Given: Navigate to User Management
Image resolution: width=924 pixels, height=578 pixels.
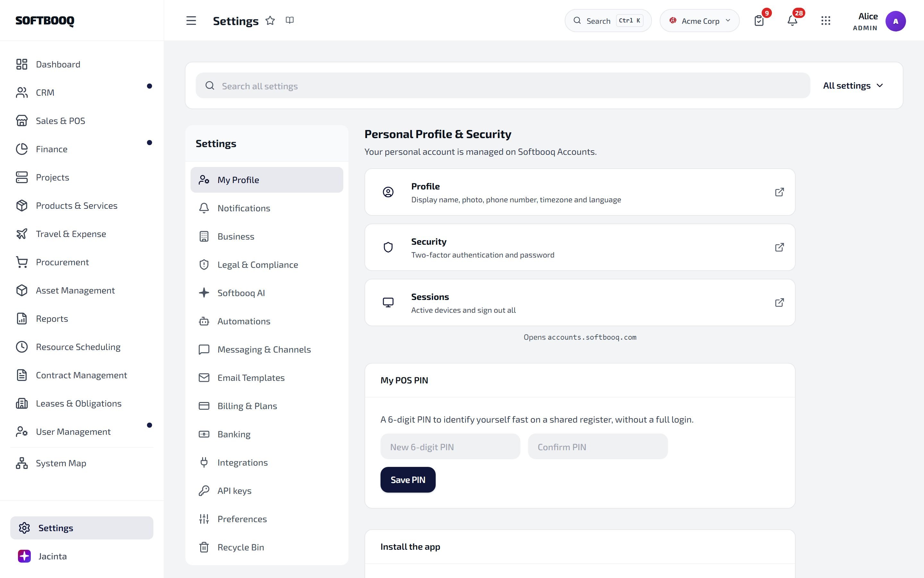Looking at the screenshot, I should (82, 432).
